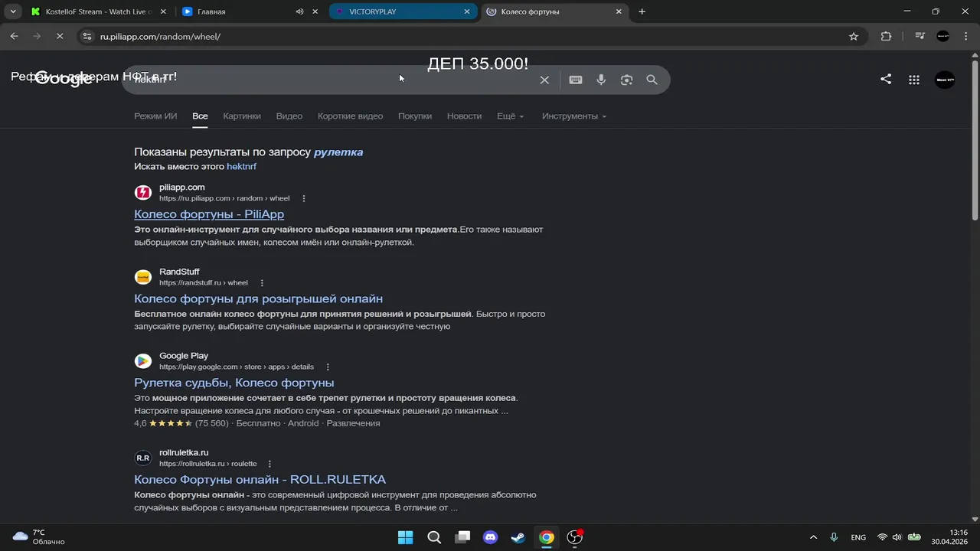
Task: Select the Покупки results tab
Action: pos(415,116)
